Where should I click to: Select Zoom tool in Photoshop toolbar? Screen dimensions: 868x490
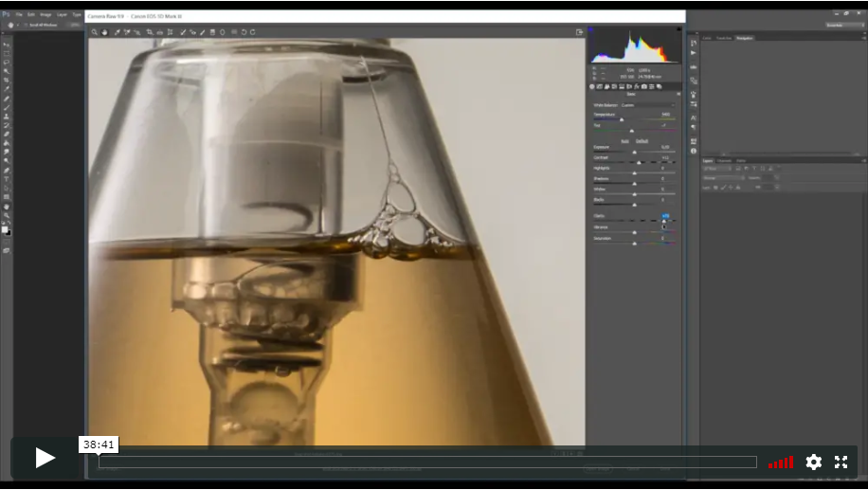(7, 215)
